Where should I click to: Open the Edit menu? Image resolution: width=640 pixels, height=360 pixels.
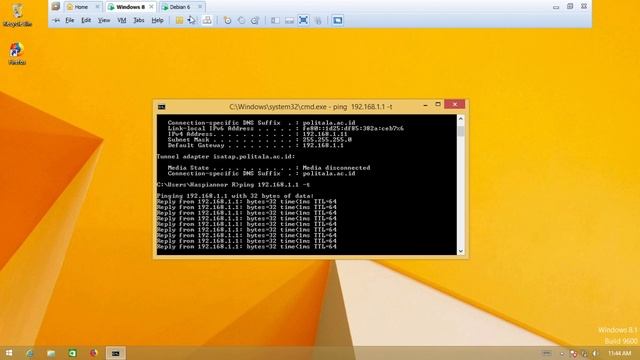(86, 20)
